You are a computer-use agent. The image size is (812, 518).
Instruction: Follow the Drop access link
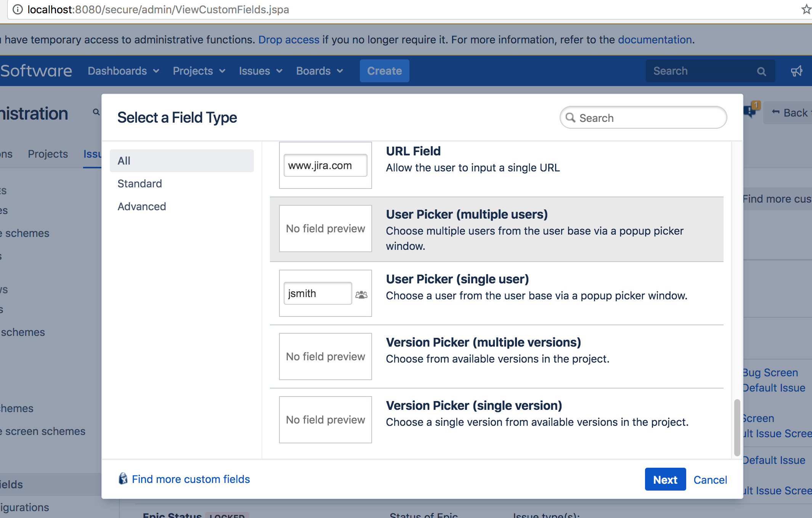pos(289,40)
